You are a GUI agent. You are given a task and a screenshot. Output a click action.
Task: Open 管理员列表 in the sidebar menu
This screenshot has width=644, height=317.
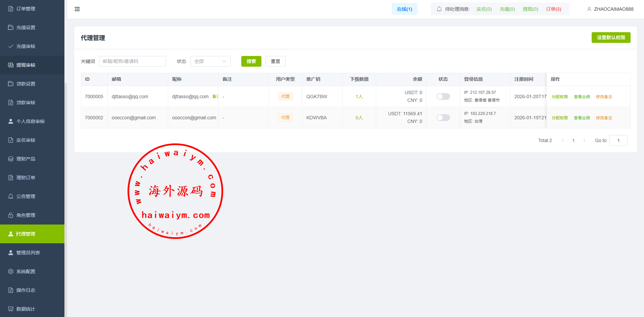point(28,253)
